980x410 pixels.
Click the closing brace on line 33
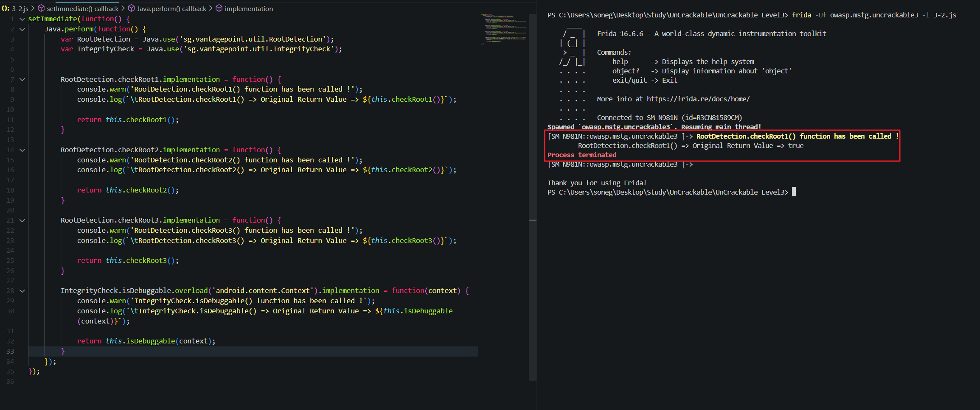tap(63, 351)
